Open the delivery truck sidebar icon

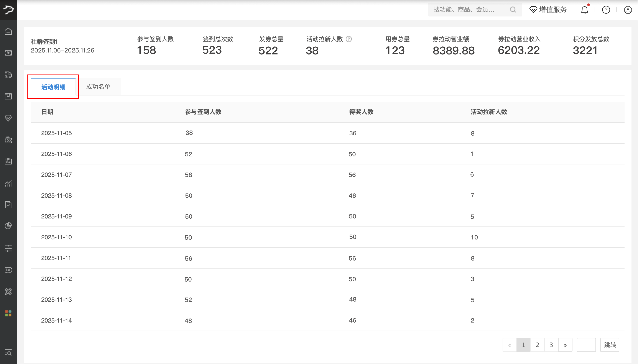[8, 75]
